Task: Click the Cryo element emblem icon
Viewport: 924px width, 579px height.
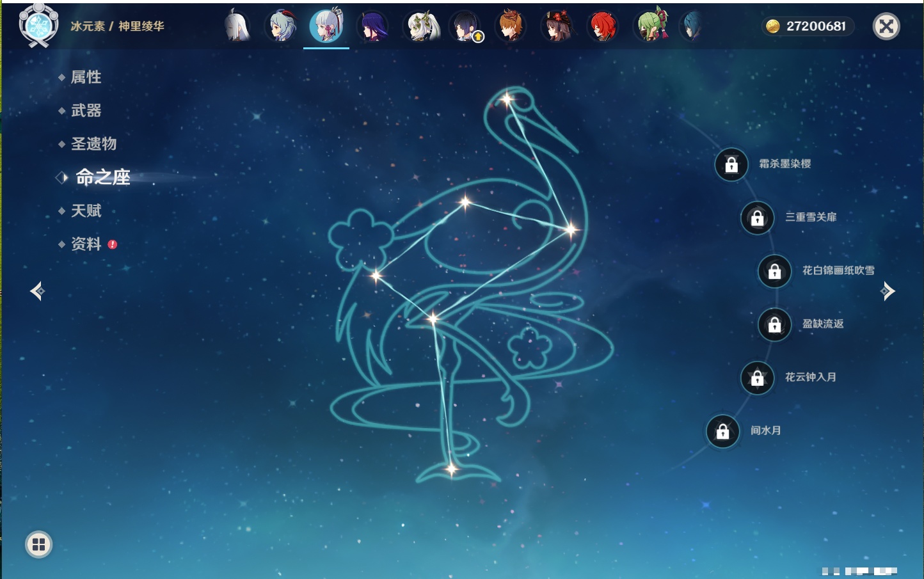Action: tap(38, 26)
